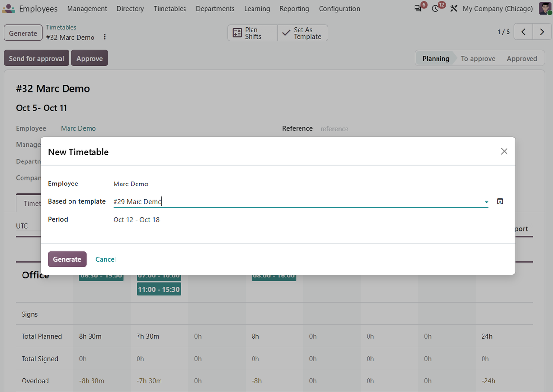Open the Management menu

[x=87, y=9]
